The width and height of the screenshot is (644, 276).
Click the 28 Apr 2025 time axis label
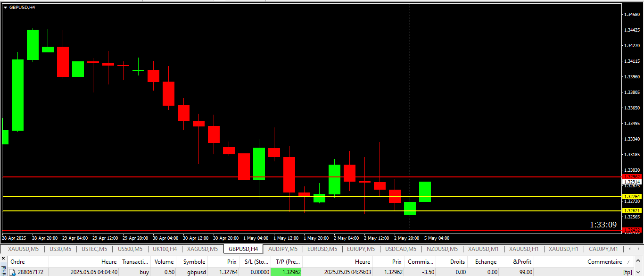coord(14,238)
